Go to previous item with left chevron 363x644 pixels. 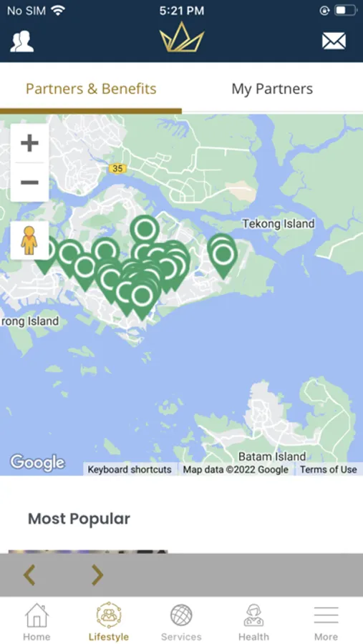[29, 575]
